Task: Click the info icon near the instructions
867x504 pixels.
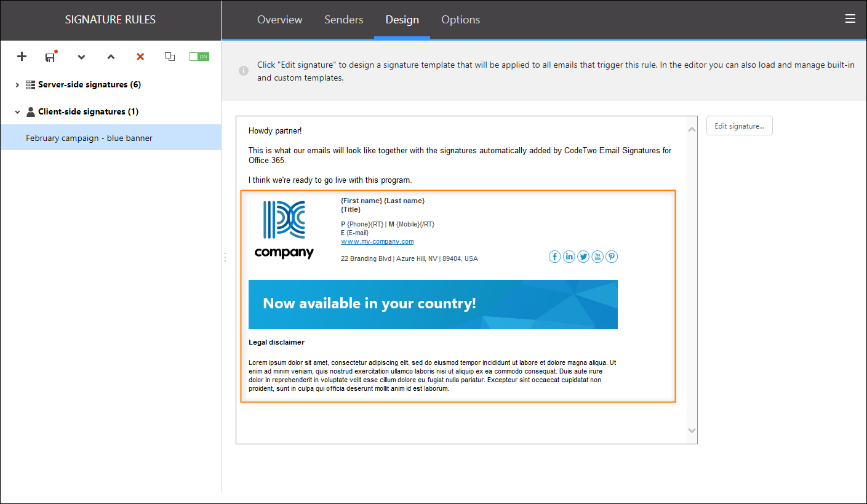Action: (x=243, y=71)
